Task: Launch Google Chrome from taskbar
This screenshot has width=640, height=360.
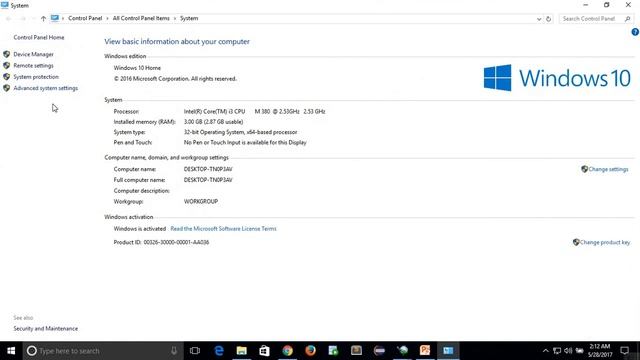Action: 288,351
